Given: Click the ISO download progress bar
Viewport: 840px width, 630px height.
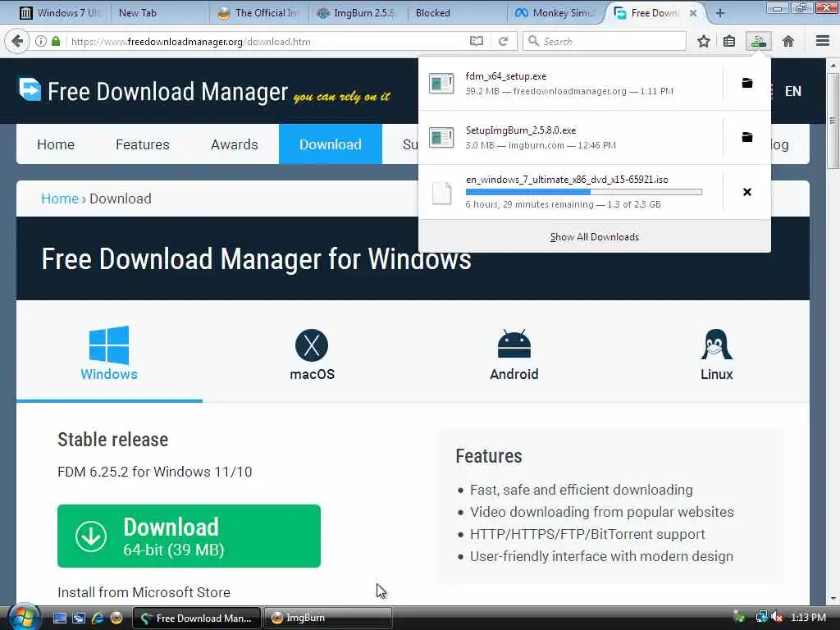Looking at the screenshot, I should (x=583, y=192).
